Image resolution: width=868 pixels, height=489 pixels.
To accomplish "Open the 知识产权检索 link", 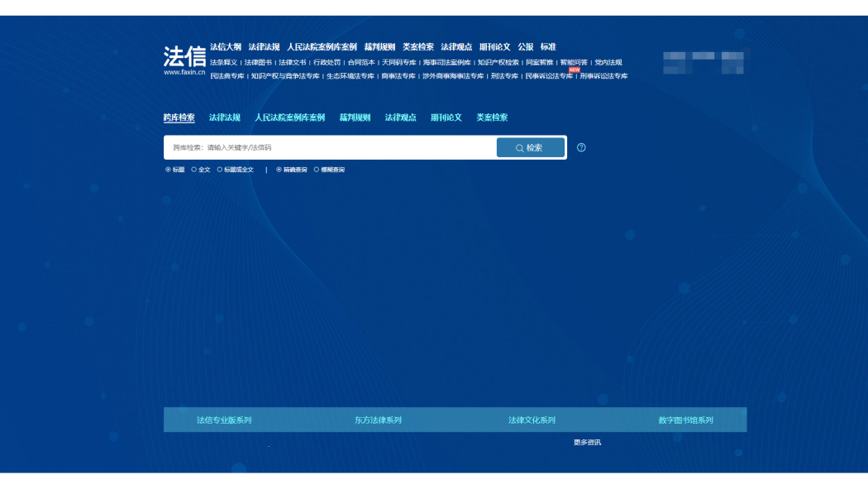I will [498, 63].
